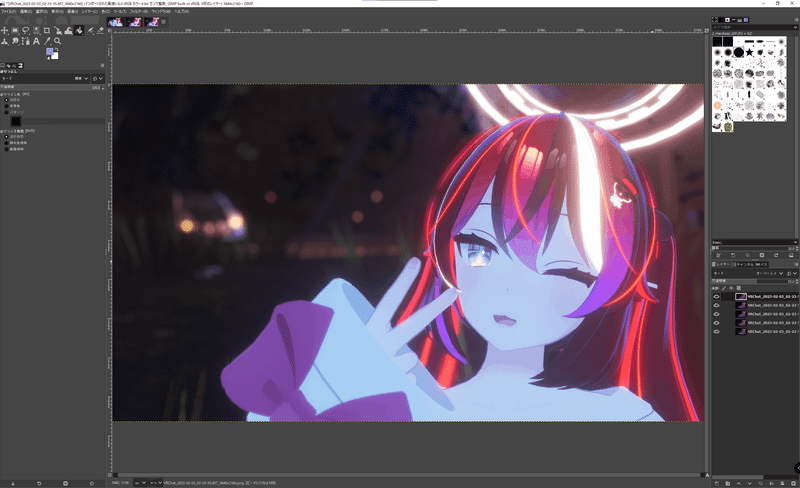Image resolution: width=800 pixels, height=488 pixels.
Task: Select the Free Select lasso tool
Action: (x=26, y=31)
